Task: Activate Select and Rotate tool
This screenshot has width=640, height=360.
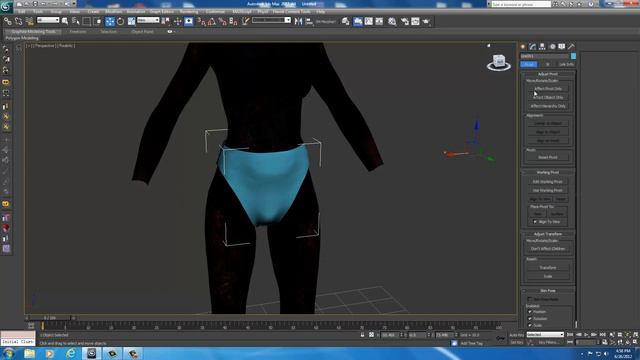Action: click(120, 21)
